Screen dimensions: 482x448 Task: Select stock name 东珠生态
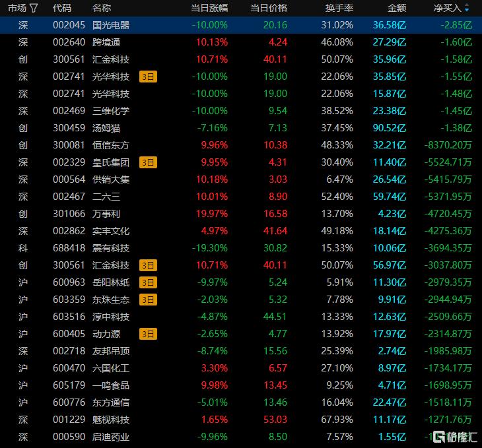(111, 300)
